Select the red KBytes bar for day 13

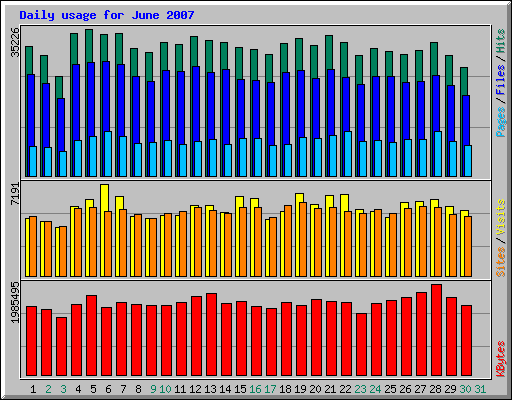click(211, 335)
